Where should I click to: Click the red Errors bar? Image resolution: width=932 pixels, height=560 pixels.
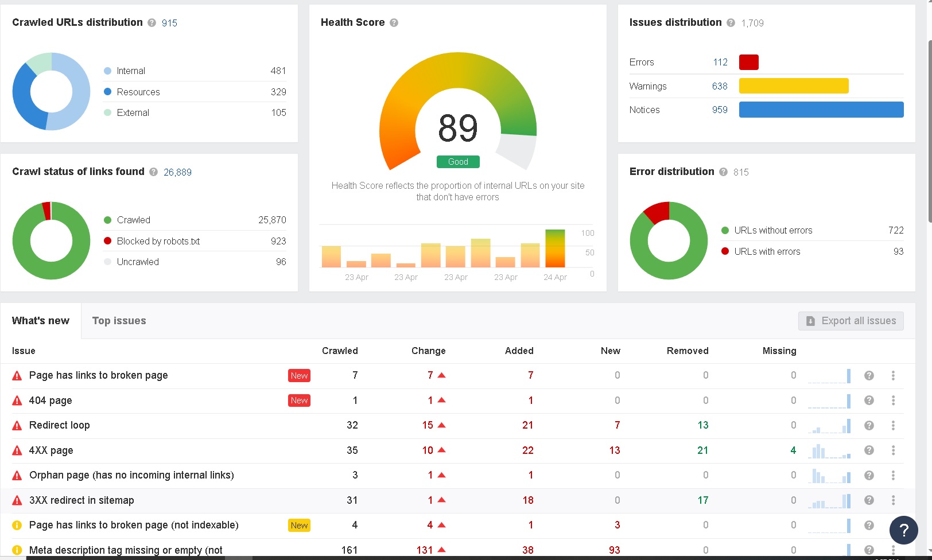click(749, 62)
